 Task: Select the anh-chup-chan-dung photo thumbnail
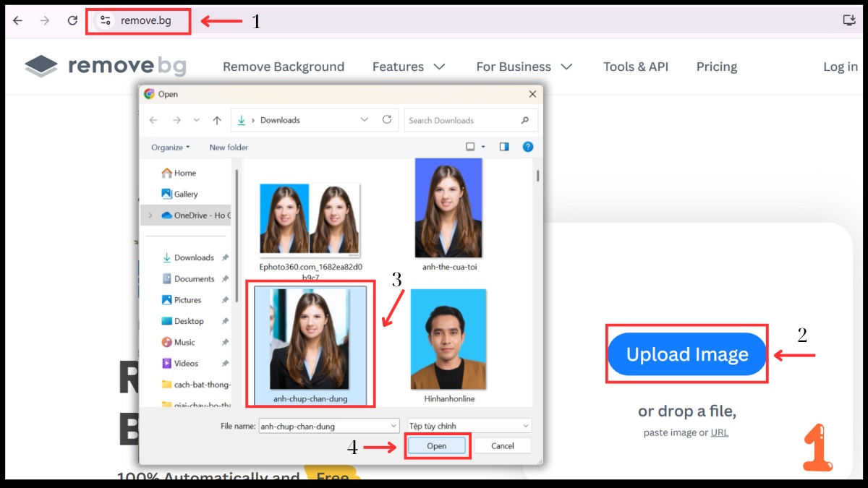[x=309, y=340]
